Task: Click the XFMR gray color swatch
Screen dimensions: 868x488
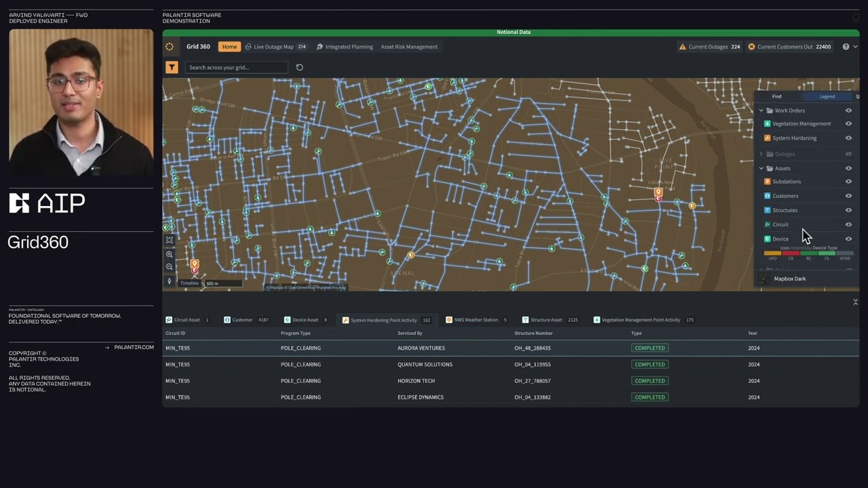Action: (x=845, y=253)
